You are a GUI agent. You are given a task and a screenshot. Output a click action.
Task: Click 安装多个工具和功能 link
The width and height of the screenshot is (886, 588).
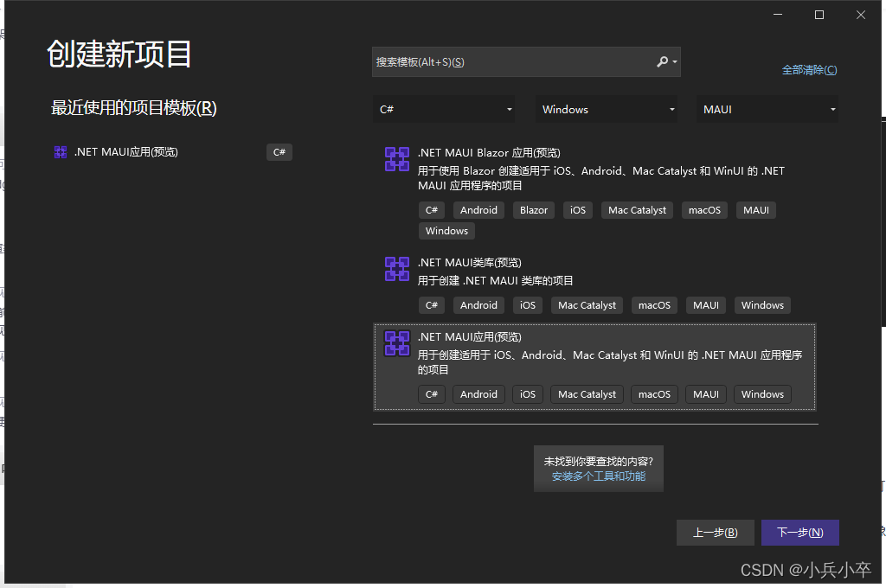click(x=598, y=476)
